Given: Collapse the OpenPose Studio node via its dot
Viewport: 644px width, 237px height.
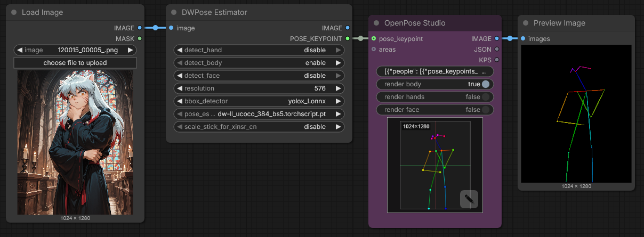Looking at the screenshot, I should [376, 23].
